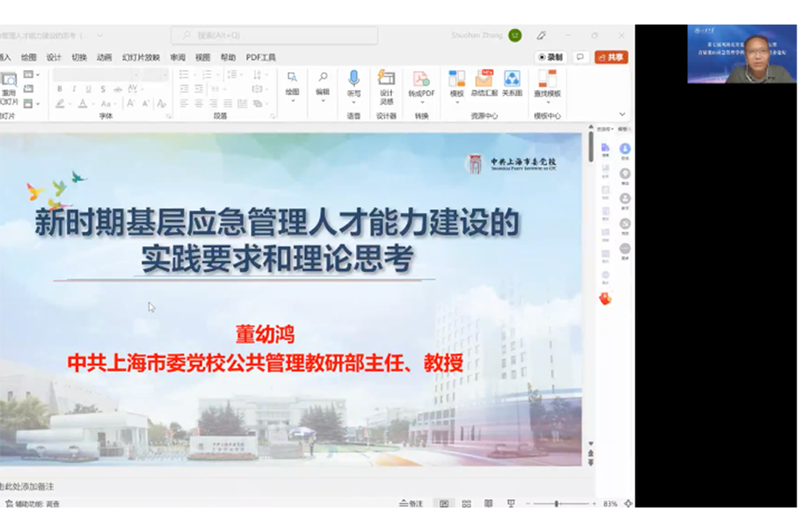Open the 设计 ribbon tab
The width and height of the screenshot is (798, 532).
[x=53, y=58]
